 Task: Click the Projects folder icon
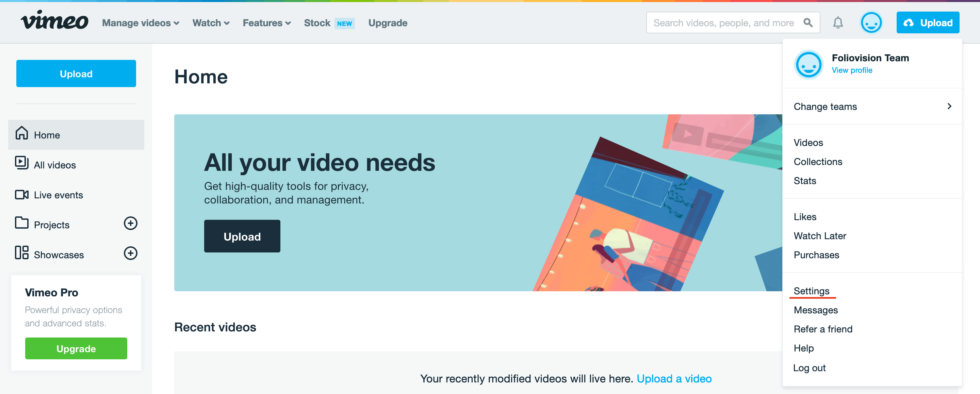[x=22, y=223]
